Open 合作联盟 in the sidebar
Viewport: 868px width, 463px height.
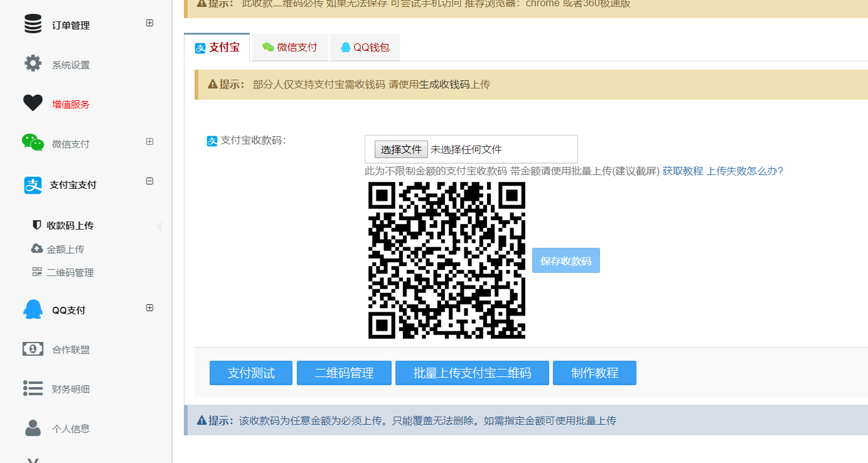tap(71, 350)
